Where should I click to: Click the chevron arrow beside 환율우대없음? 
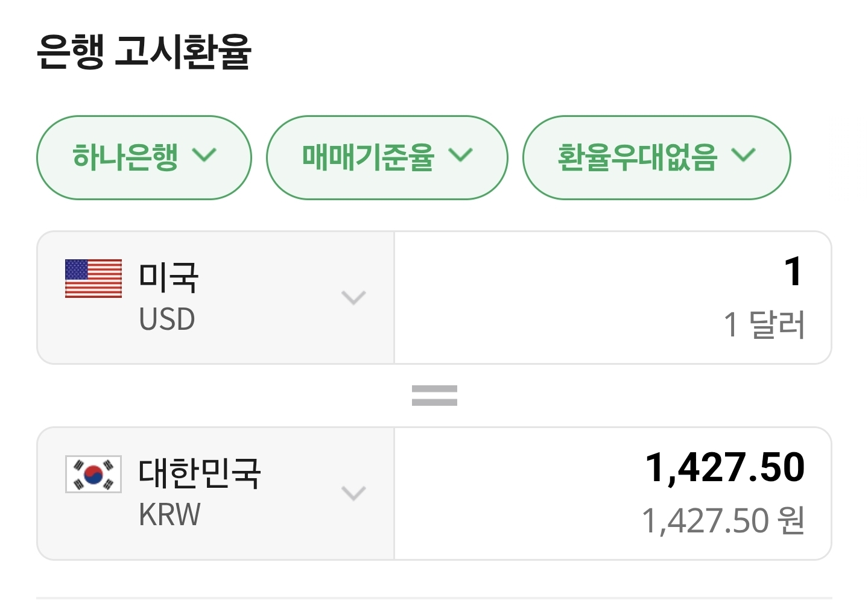743,156
